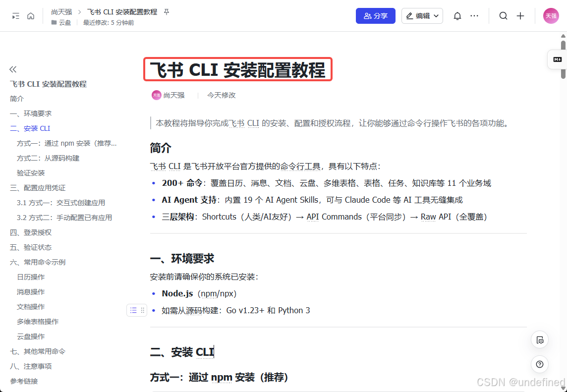Jump to 方式一：通过 npm 安装 in outline

click(x=66, y=143)
